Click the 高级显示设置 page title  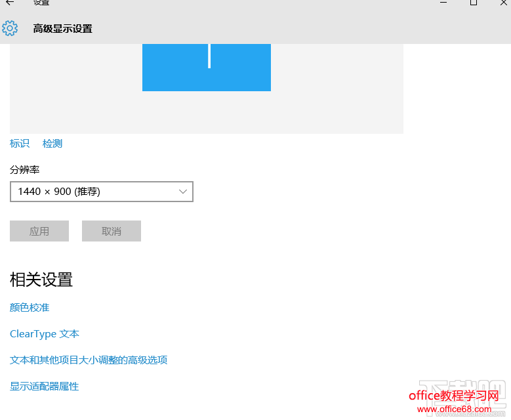click(62, 29)
